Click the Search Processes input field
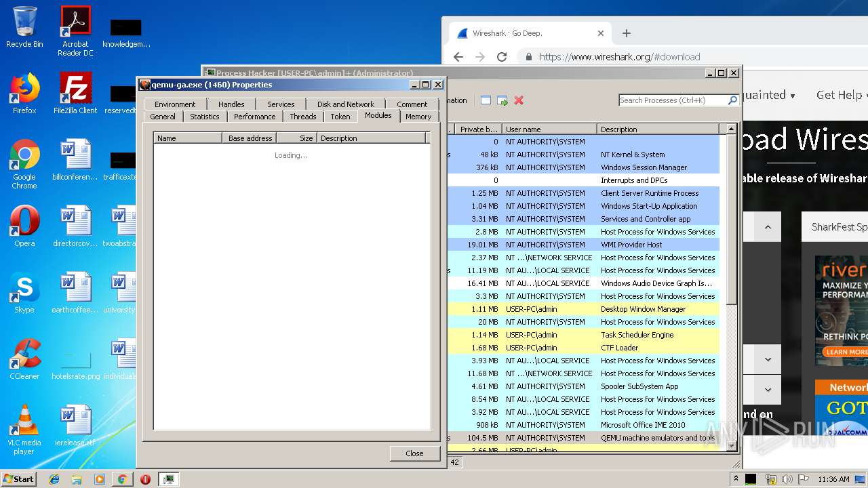This screenshot has width=868, height=488. (x=673, y=100)
